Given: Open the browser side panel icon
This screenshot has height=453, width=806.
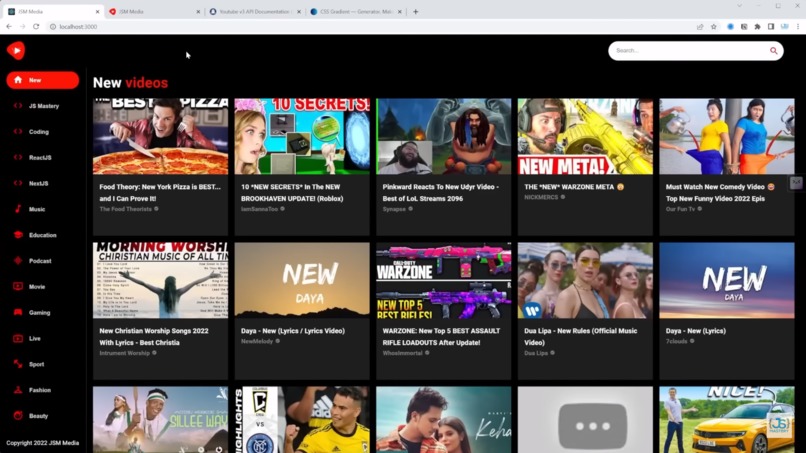Looking at the screenshot, I should (x=771, y=27).
